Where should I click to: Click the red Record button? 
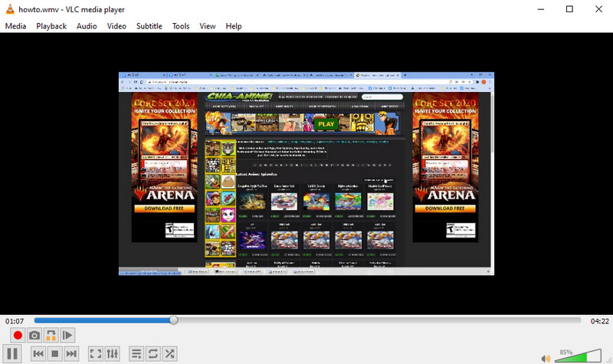pos(18,335)
